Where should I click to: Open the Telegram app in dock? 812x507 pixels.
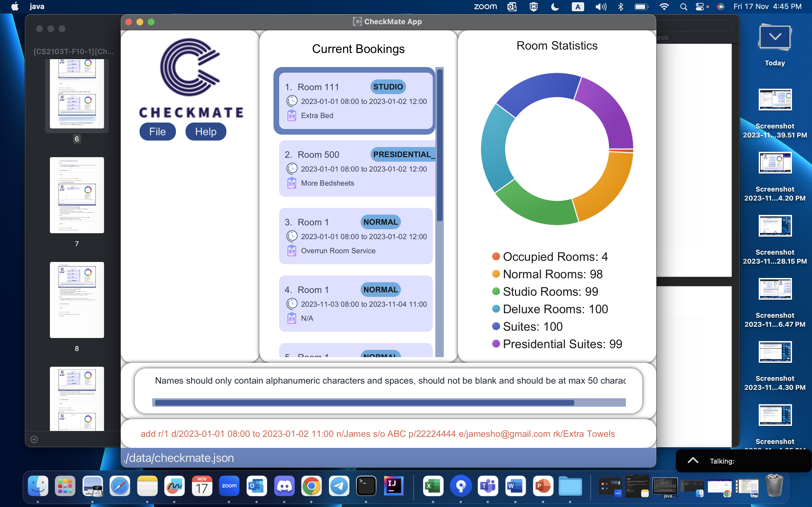339,486
